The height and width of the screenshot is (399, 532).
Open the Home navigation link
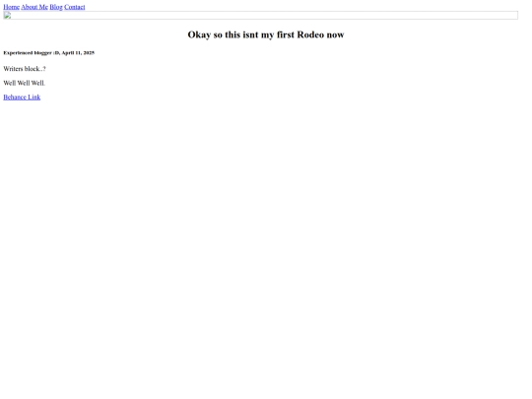click(x=11, y=7)
